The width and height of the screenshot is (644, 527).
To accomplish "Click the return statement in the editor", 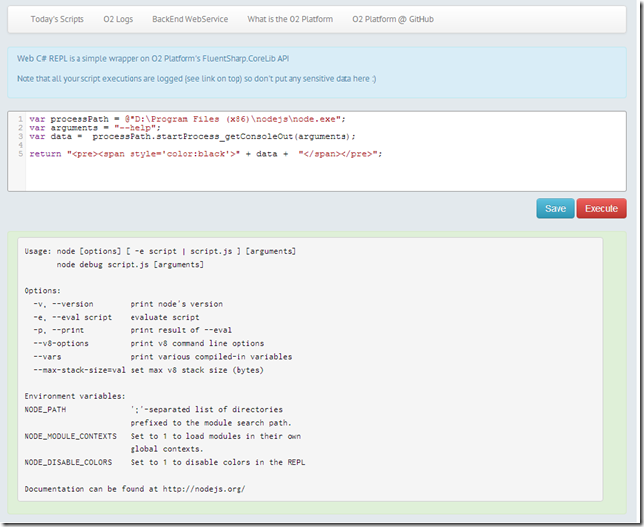I will click(x=205, y=154).
